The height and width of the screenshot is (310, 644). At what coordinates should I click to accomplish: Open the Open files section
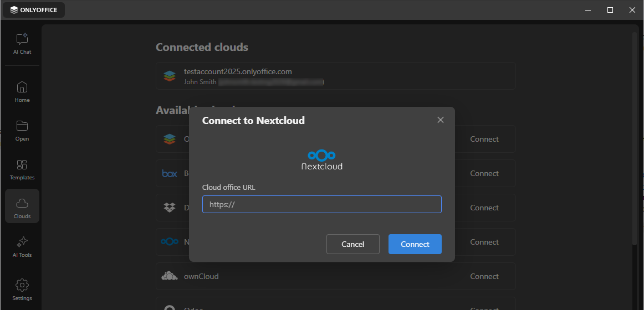22,131
